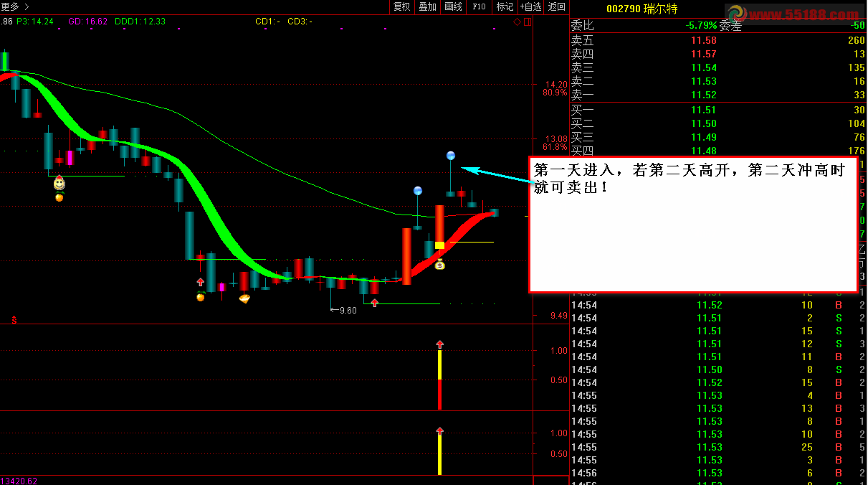The height and width of the screenshot is (485, 868).
Task: Click the red up arrow near 9.60 low
Action: click(374, 303)
